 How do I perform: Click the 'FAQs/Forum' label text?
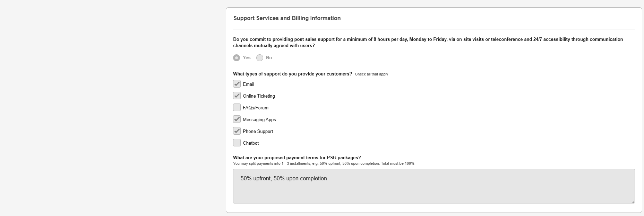pyautogui.click(x=256, y=108)
